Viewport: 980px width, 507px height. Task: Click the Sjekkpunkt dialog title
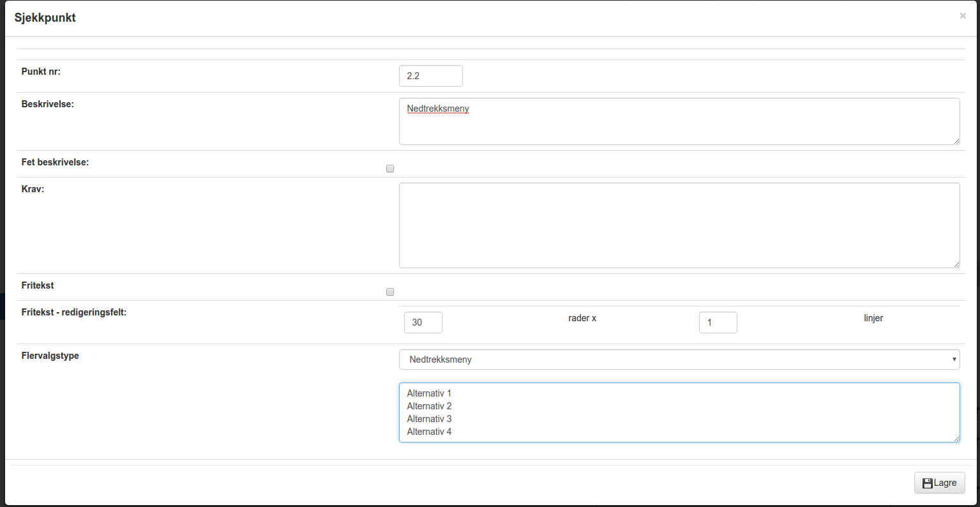(45, 18)
